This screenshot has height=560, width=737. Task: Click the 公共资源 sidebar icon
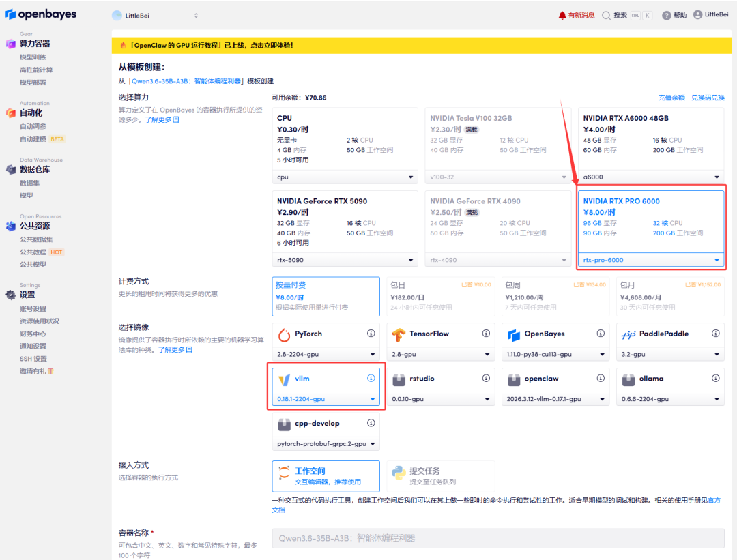(x=11, y=226)
